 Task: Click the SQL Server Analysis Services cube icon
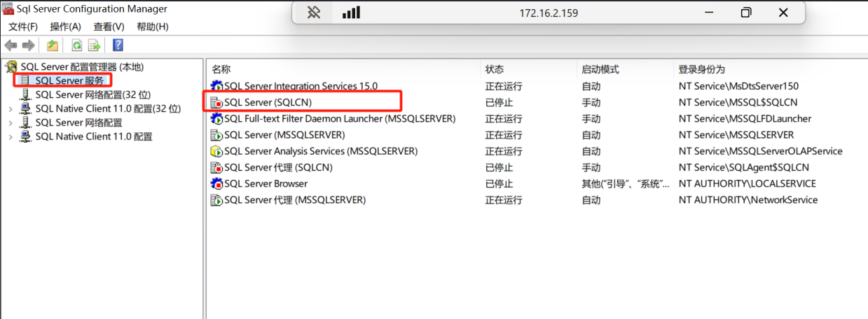tap(216, 151)
